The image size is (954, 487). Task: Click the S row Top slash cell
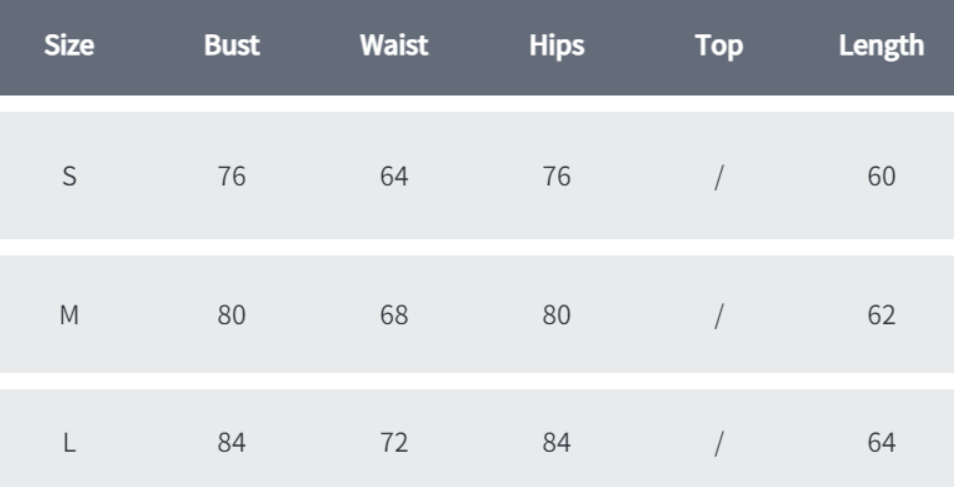click(x=719, y=177)
